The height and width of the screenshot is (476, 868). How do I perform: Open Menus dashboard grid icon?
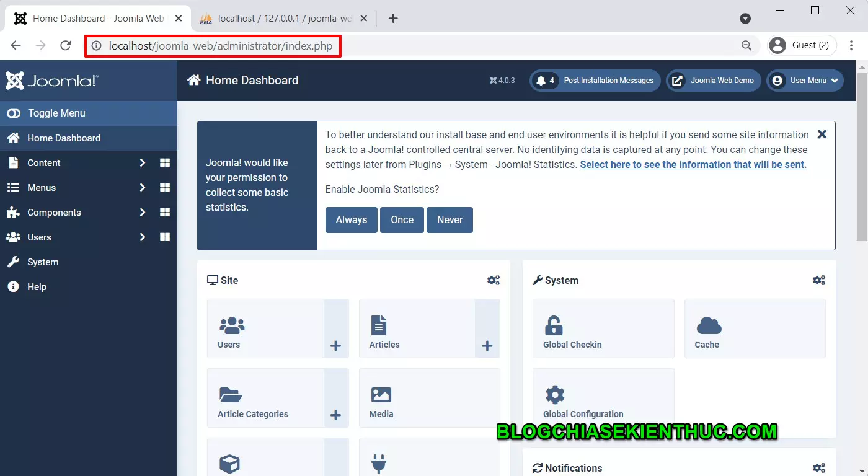[x=165, y=187]
